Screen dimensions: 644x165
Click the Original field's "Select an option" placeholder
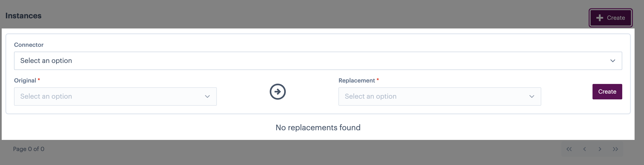(x=46, y=96)
